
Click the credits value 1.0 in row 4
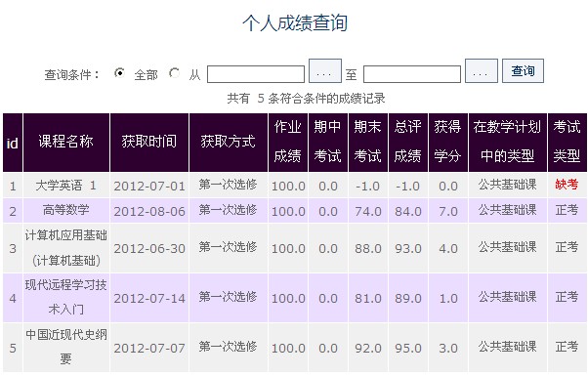pyautogui.click(x=448, y=299)
